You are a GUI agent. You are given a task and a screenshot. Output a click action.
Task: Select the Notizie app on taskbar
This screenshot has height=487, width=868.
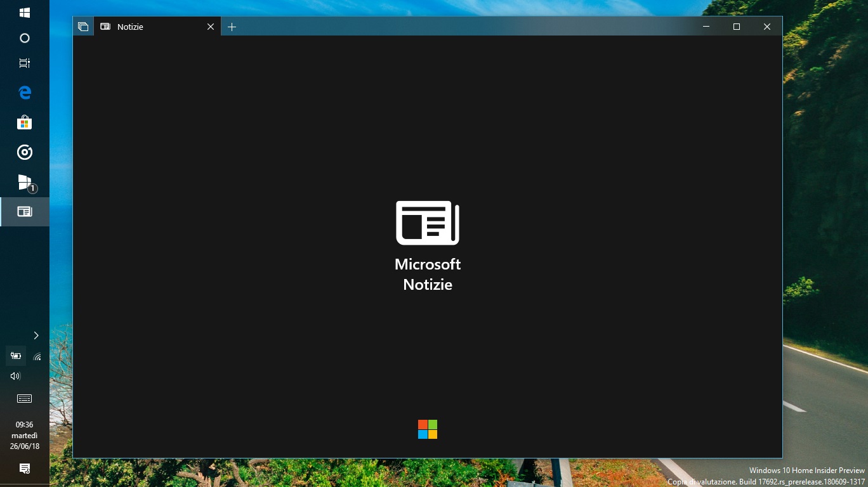click(25, 212)
